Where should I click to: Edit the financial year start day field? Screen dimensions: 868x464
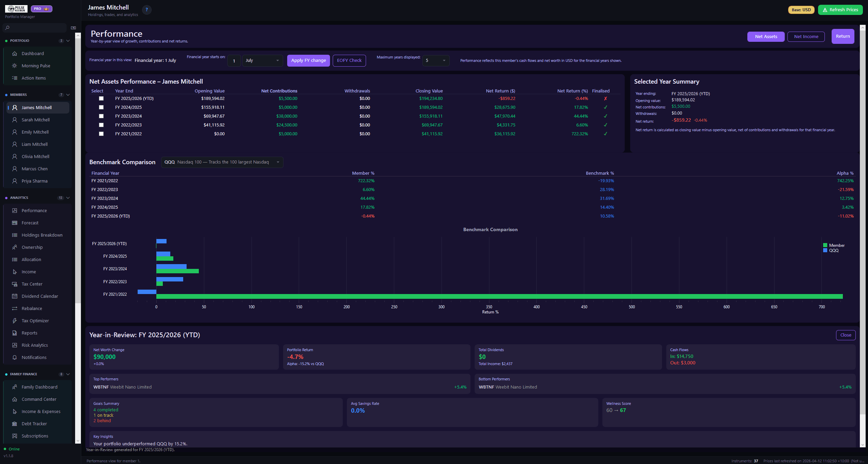[x=234, y=61]
